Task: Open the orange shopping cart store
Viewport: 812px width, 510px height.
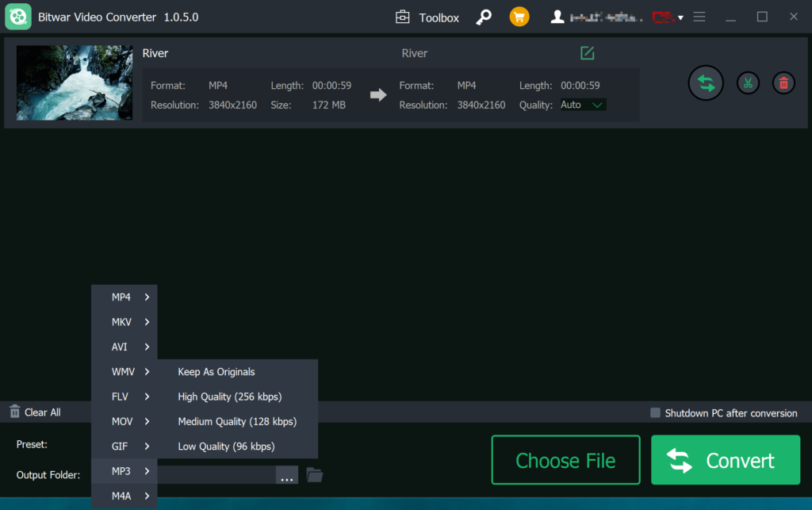Action: pos(519,17)
